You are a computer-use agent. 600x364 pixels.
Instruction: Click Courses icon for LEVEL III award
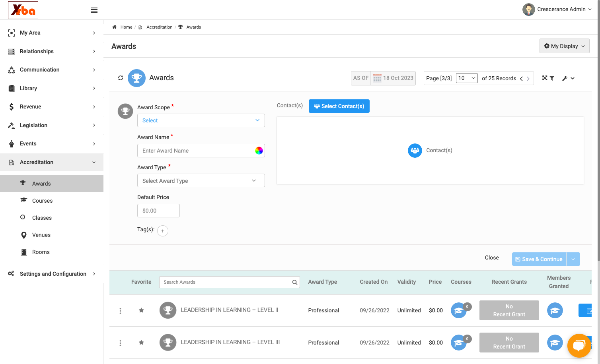click(459, 343)
